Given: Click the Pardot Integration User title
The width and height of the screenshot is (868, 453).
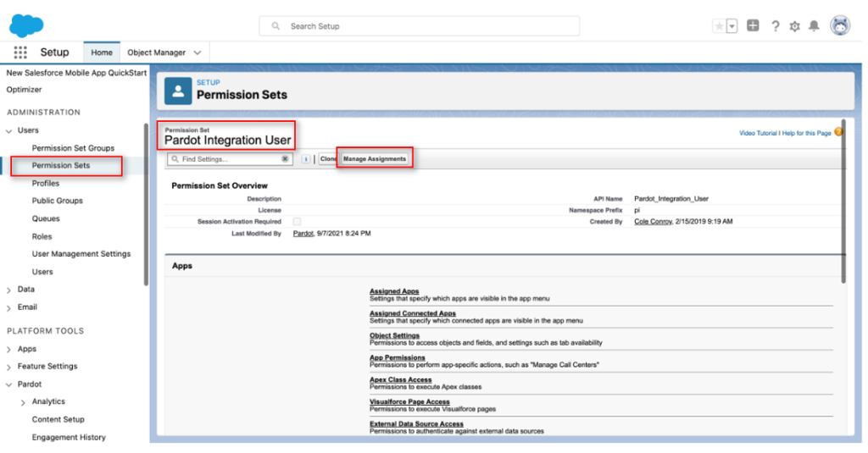Looking at the screenshot, I should [227, 140].
